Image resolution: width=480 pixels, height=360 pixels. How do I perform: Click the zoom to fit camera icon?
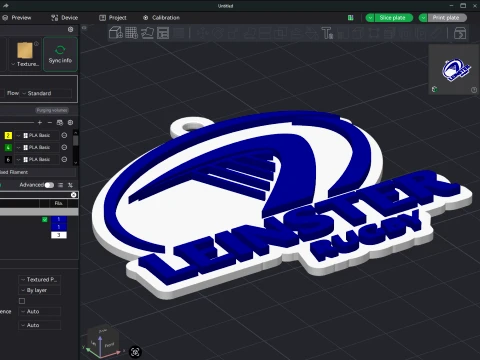point(135,352)
